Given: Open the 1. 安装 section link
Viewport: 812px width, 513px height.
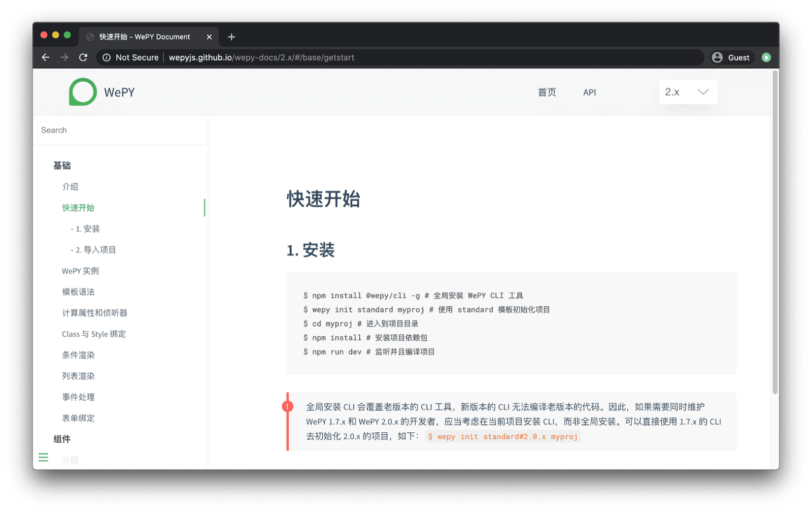Looking at the screenshot, I should pyautogui.click(x=85, y=229).
